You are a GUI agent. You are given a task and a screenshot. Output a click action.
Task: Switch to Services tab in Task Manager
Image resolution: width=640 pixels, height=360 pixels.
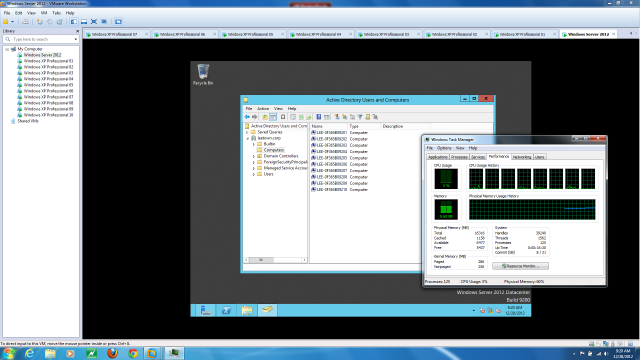click(x=478, y=157)
